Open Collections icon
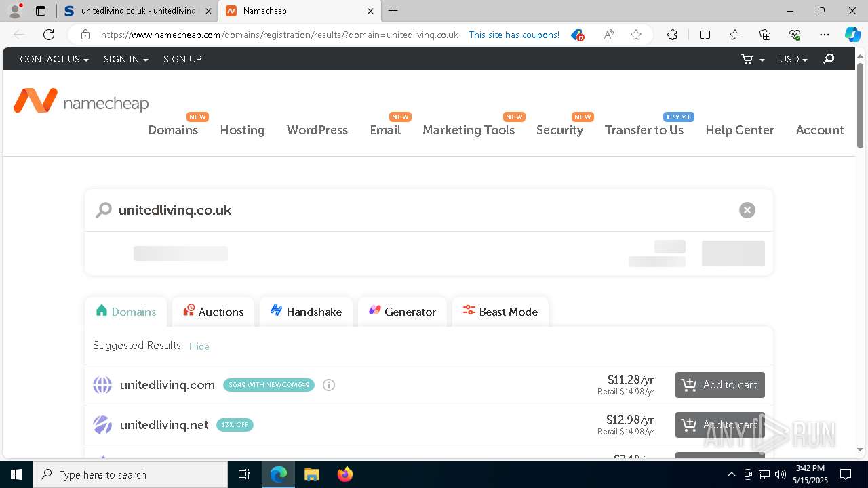Screen dimensions: 868x488 (x=765, y=35)
